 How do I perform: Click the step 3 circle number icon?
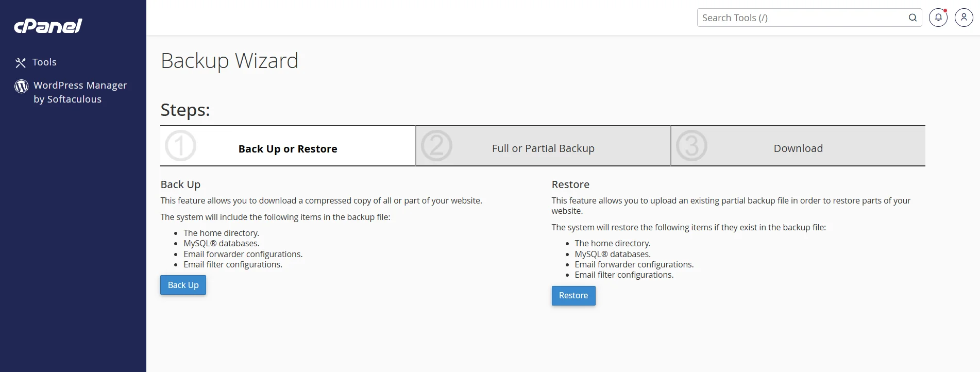[x=691, y=146]
